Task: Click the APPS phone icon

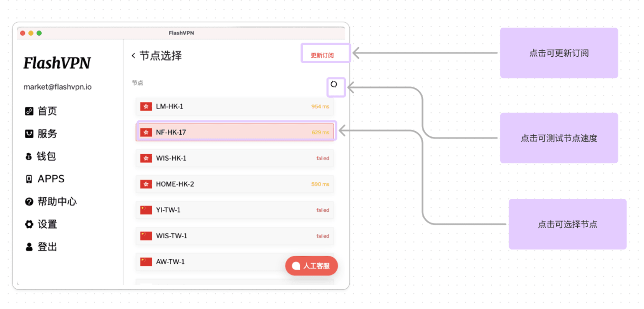Action: (x=29, y=179)
